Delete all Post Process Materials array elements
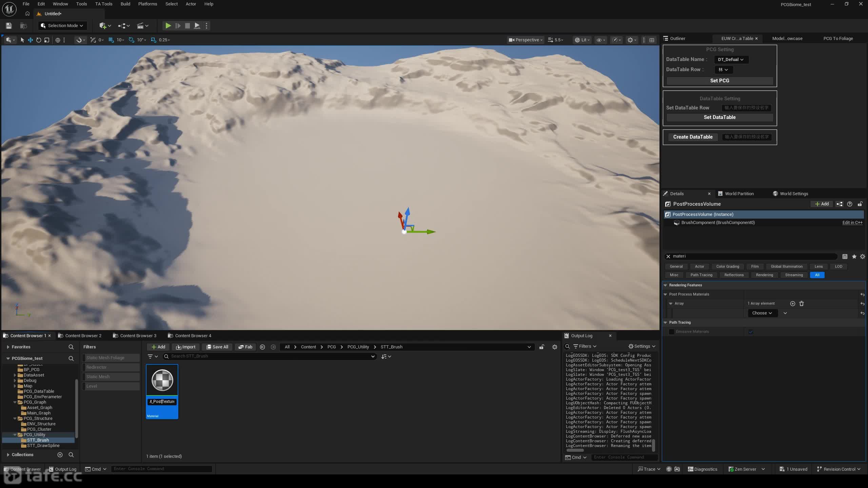Screen dimensions: 868x488 802,304
